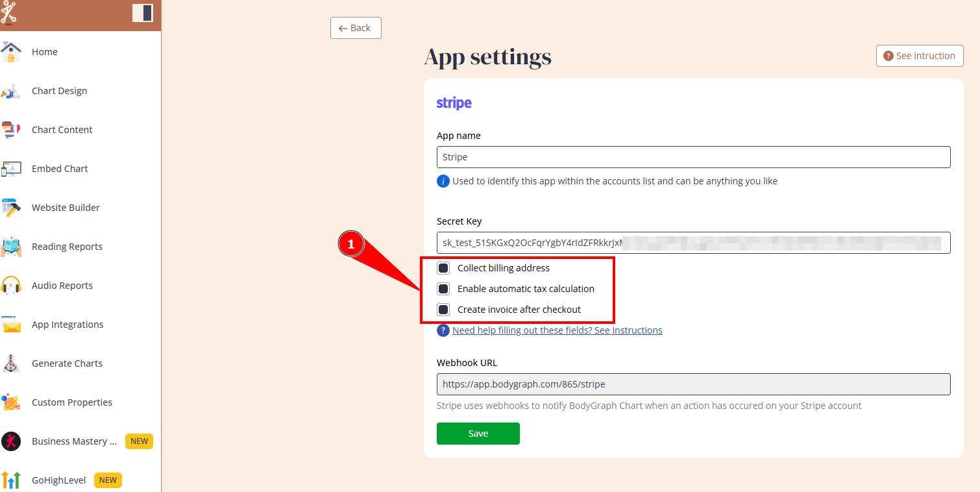Open Chart Design via its sidebar icon
Viewport: 980px width, 492px height.
(x=10, y=91)
